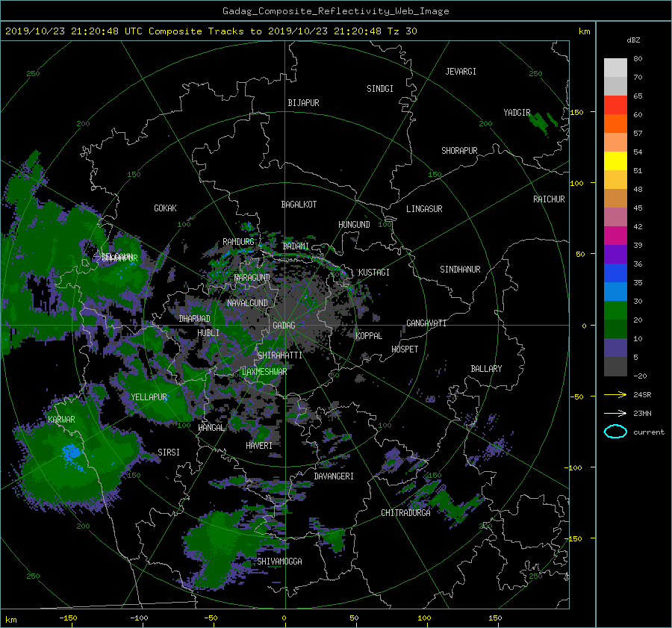Click the Gadag_Composite_Reflectivity_Web_Image title

(335, 11)
